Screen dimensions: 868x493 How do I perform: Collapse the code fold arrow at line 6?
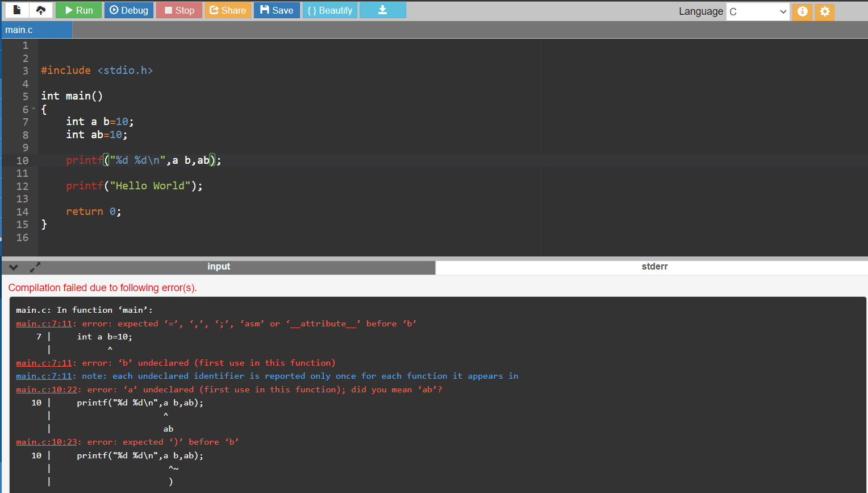coord(33,109)
